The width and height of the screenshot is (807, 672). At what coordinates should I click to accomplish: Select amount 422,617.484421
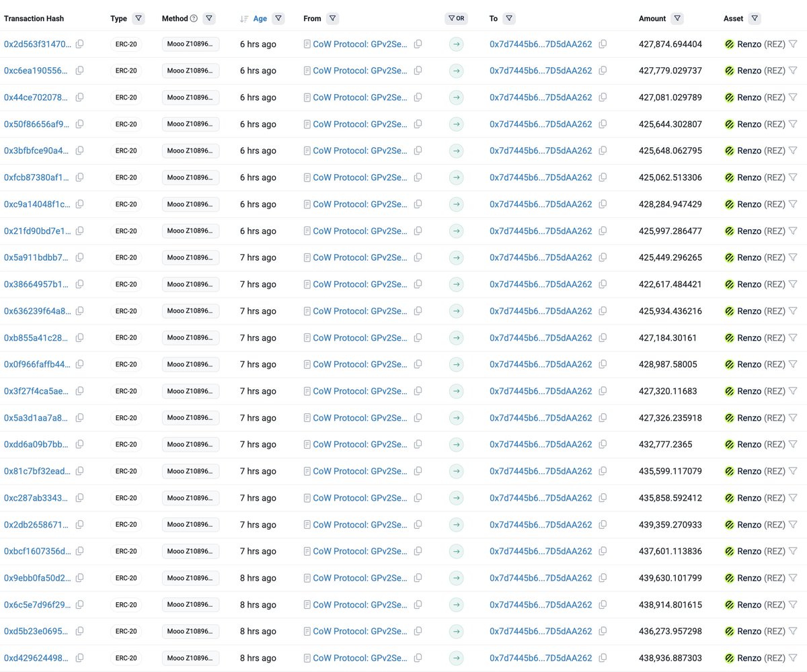670,284
